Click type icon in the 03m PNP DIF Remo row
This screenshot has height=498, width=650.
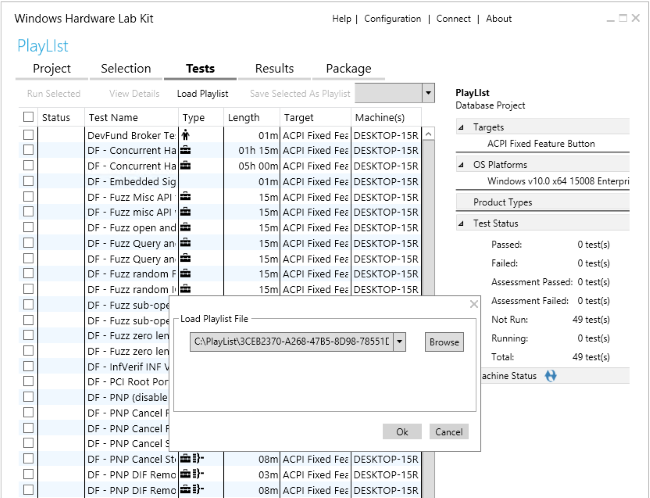(192, 474)
